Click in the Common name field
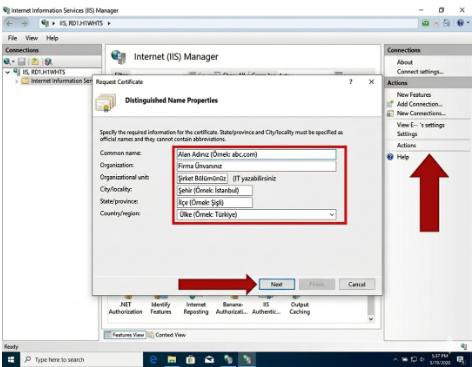472x367 pixels. pos(256,154)
